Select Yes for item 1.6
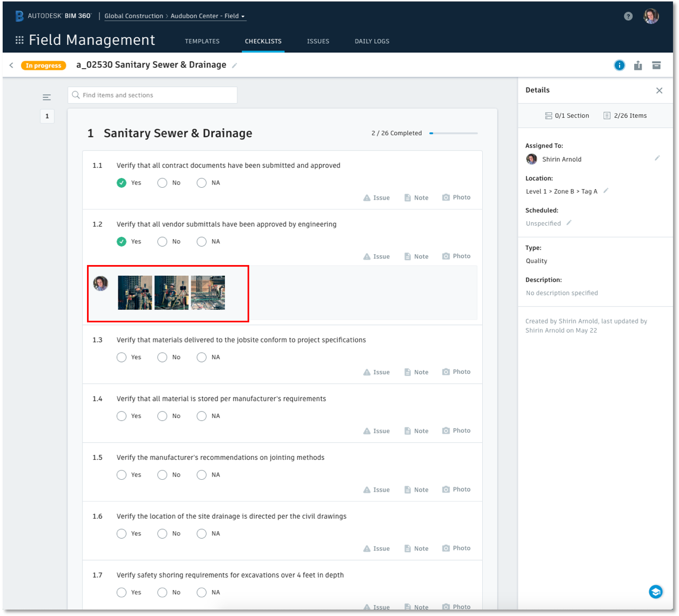This screenshot has height=616, width=679. pyautogui.click(x=122, y=534)
